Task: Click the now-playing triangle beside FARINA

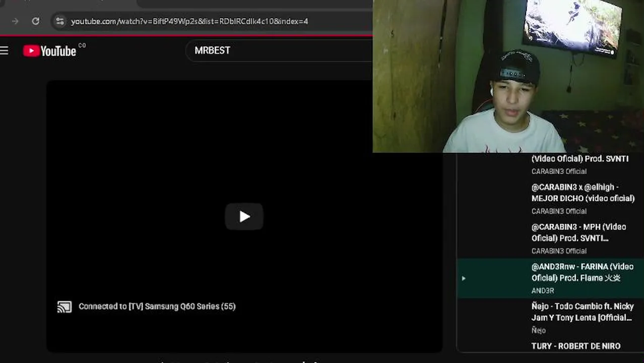Action: 464,278
